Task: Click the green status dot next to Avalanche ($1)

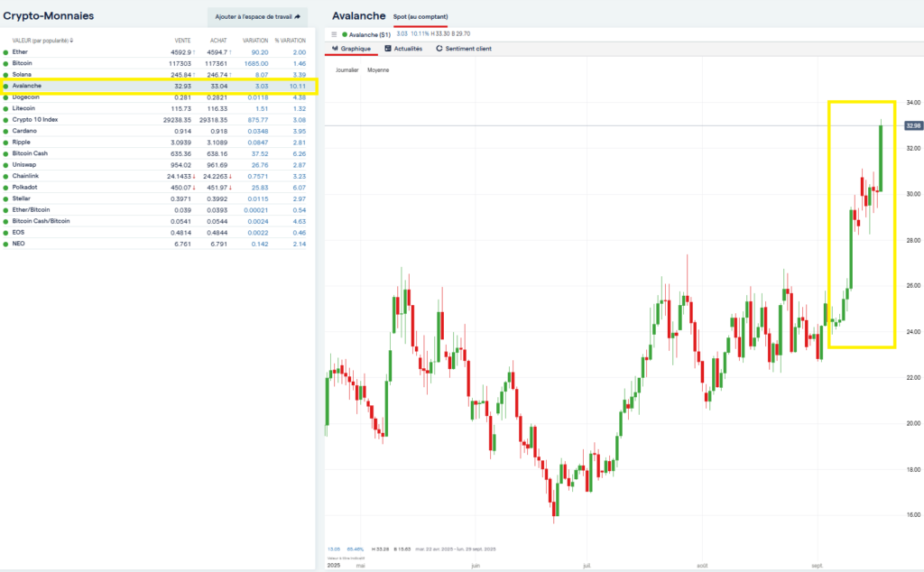Action: click(345, 34)
